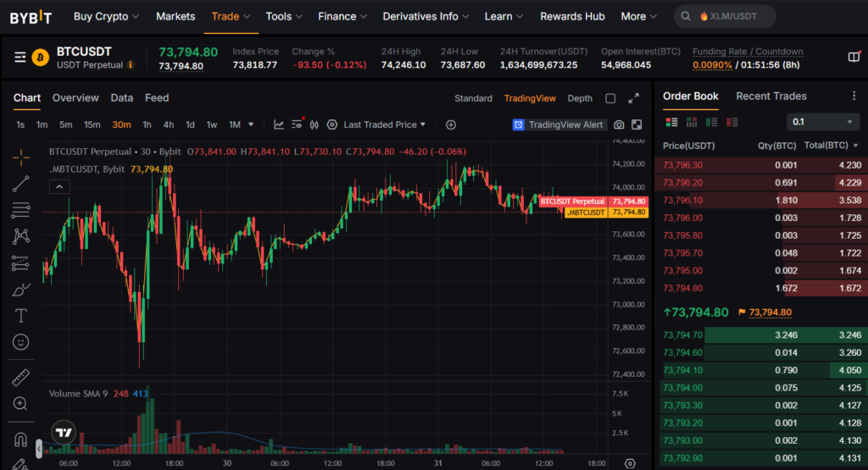Open the hamburger menu beside BTCUSDT
Screen dimensions: 868x470
pos(20,58)
